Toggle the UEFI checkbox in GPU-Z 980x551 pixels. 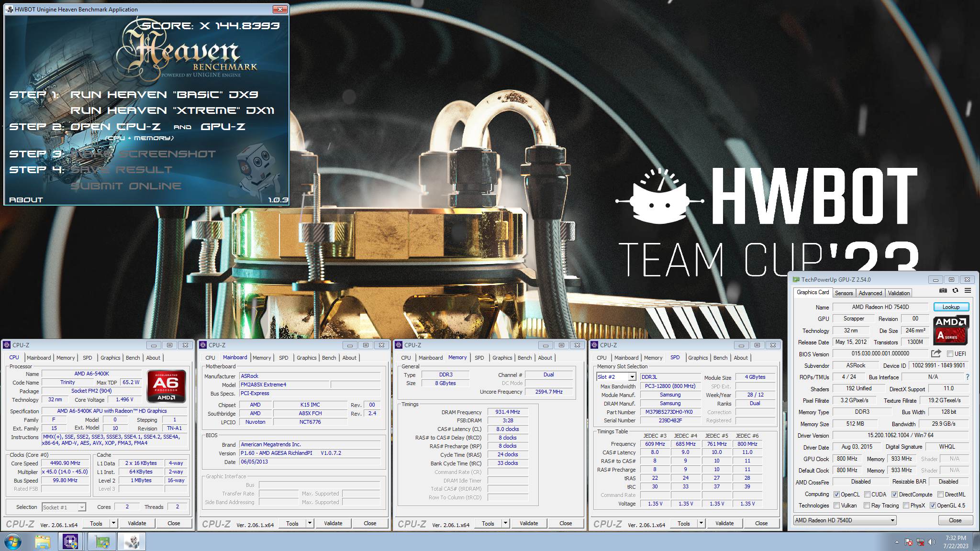(950, 354)
